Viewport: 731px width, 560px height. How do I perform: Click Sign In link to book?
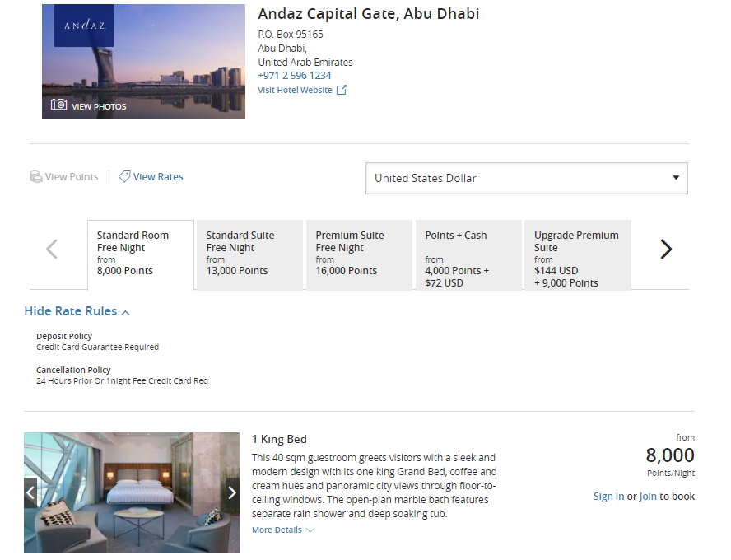pyautogui.click(x=608, y=497)
